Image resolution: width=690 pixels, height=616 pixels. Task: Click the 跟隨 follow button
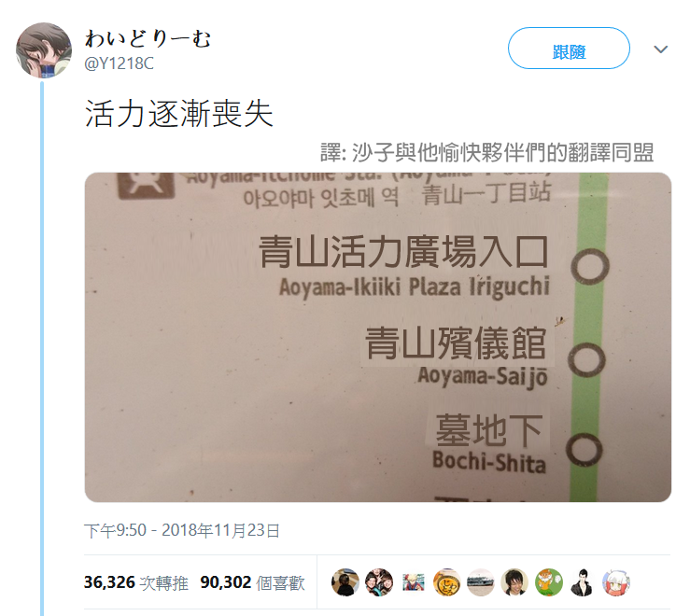[x=569, y=48]
